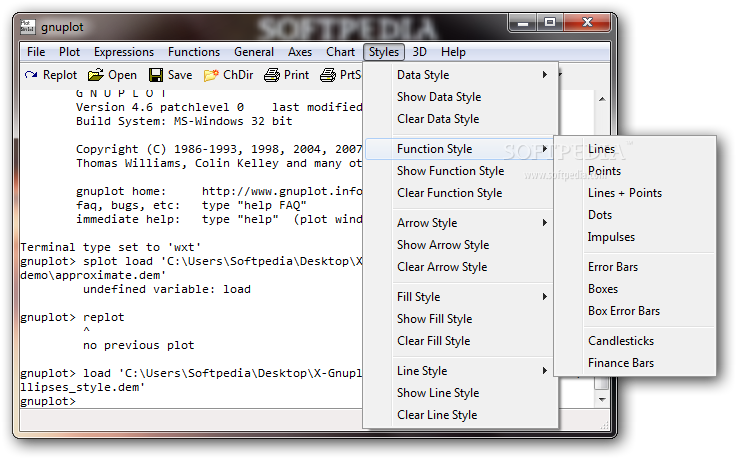
Task: Choose Show Function Style
Action: pos(461,171)
